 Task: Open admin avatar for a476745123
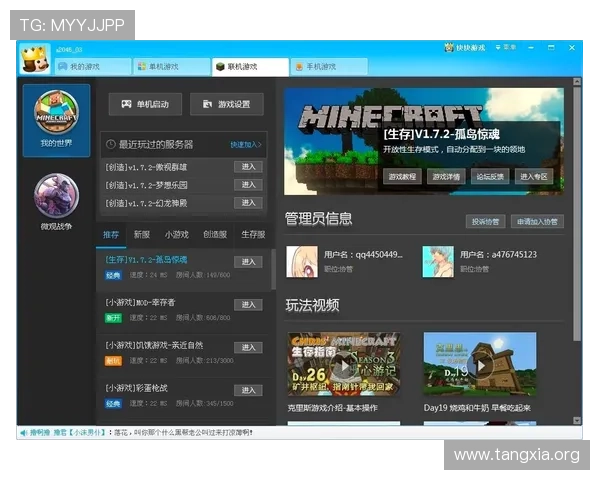[438, 261]
